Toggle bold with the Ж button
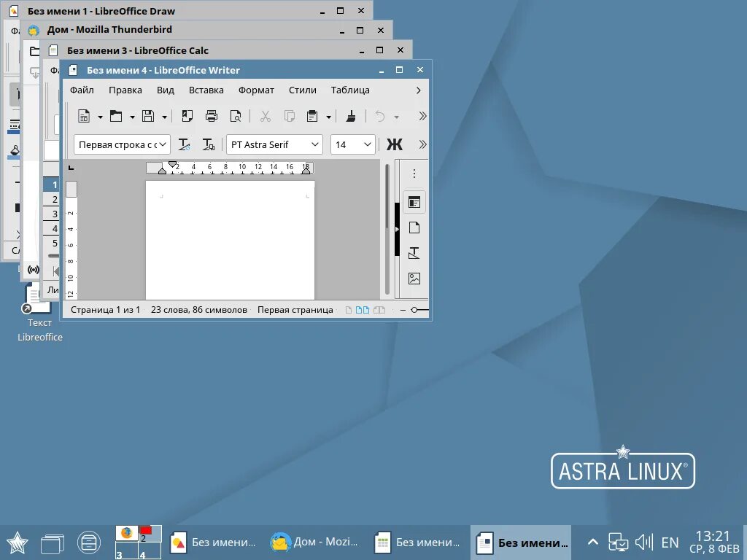 coord(395,144)
